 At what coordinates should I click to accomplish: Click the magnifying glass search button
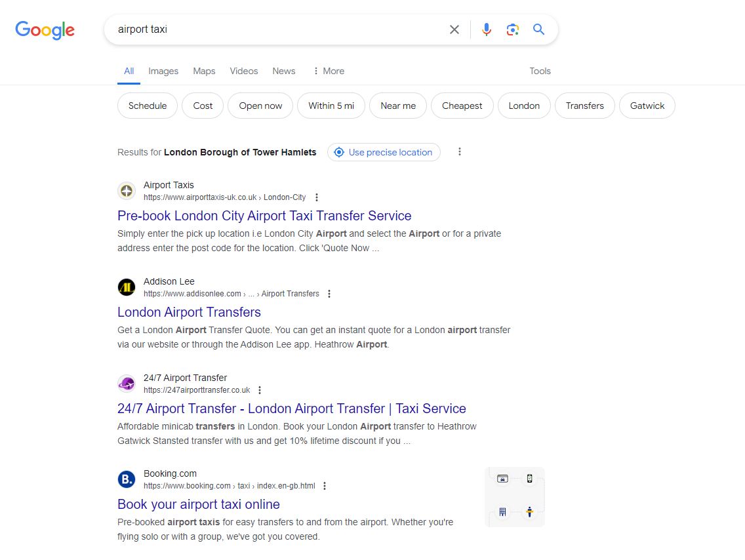pyautogui.click(x=538, y=30)
